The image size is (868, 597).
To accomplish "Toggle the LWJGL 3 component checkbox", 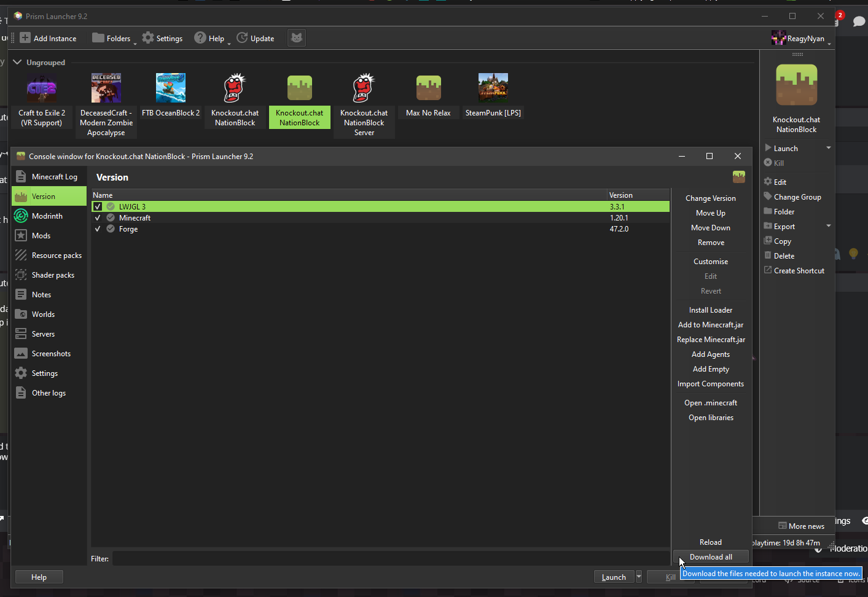I will (x=98, y=206).
